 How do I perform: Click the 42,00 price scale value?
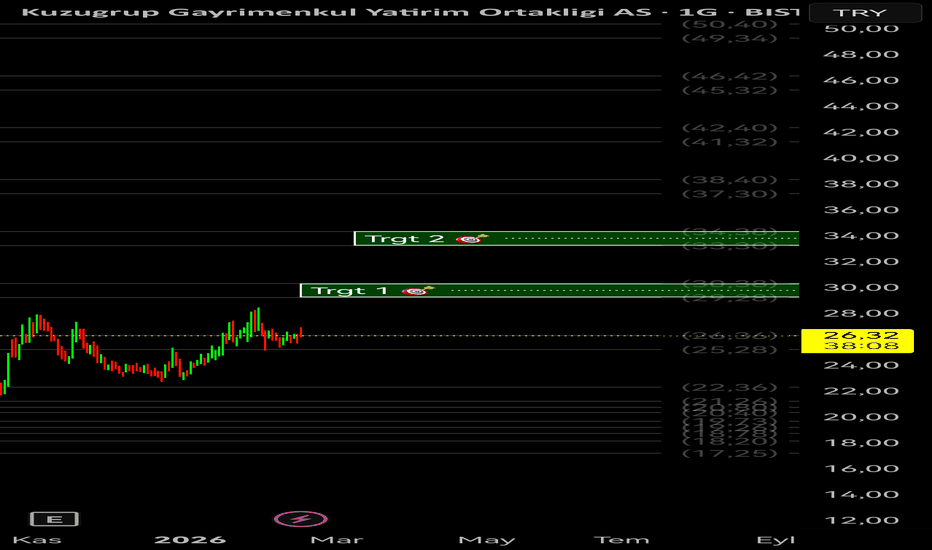coord(861,132)
